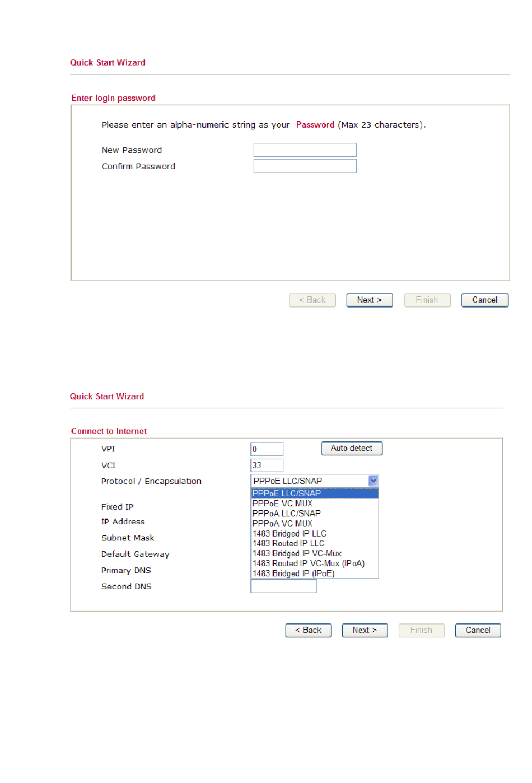Screen dimensions: 532x783
Task: Click the 'Default Gateway' label
Action: click(x=135, y=554)
